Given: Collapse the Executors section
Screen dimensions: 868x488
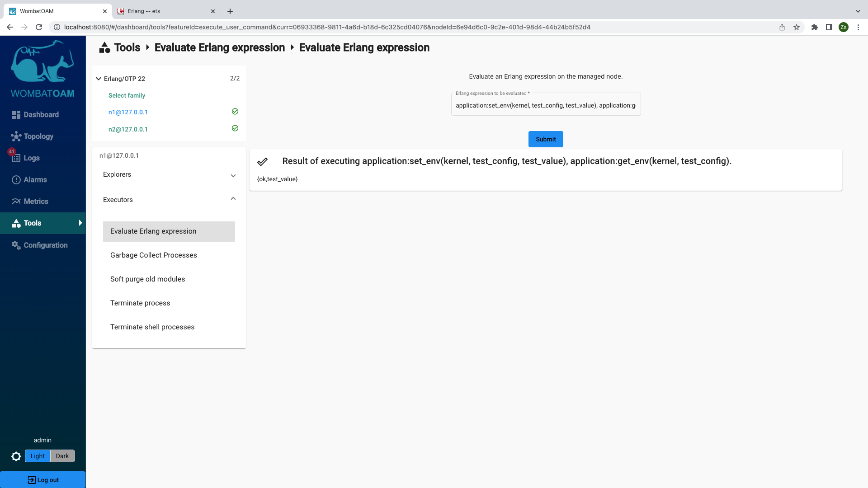Looking at the screenshot, I should click(169, 200).
